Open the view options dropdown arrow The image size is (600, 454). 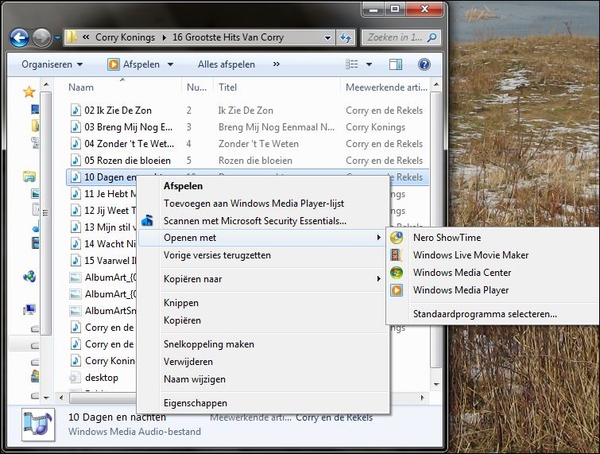369,64
